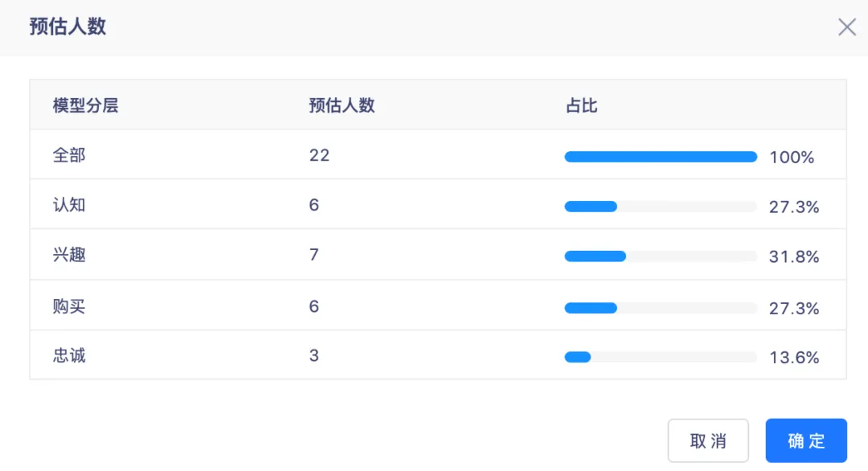
Task: Select the 购买 row label
Action: coord(69,306)
